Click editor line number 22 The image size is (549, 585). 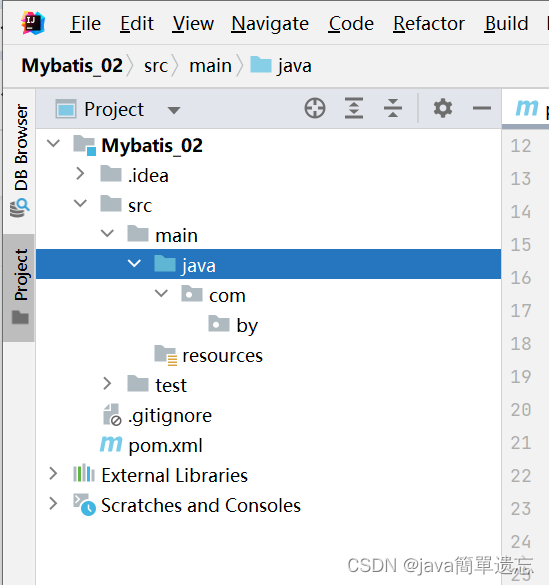click(x=521, y=475)
